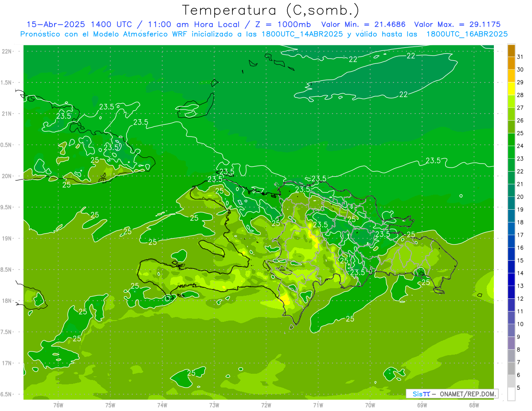532x411 pixels.
Task: Pick the white swatch below legend value 5
Action: [511, 394]
